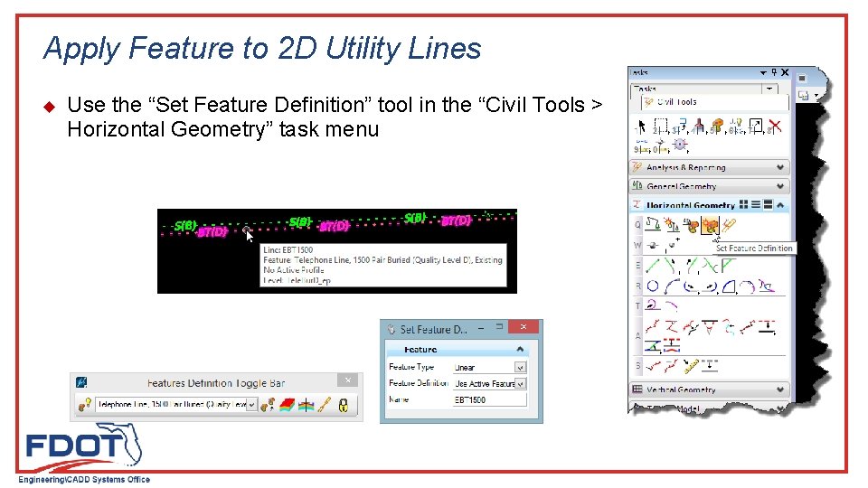Open the Tasks panel title menu arrow
The width and height of the screenshot is (868, 488).
pyautogui.click(x=763, y=72)
